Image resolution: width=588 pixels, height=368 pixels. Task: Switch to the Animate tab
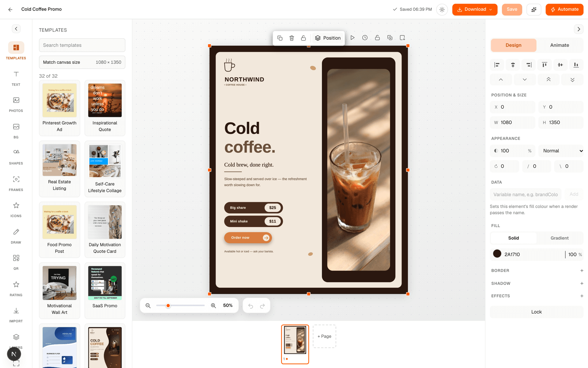pos(560,45)
